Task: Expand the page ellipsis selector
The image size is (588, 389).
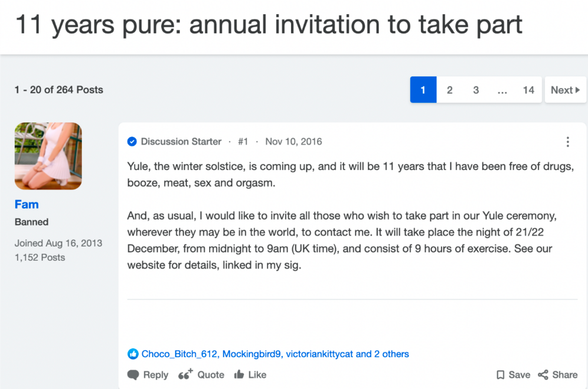Action: (502, 89)
